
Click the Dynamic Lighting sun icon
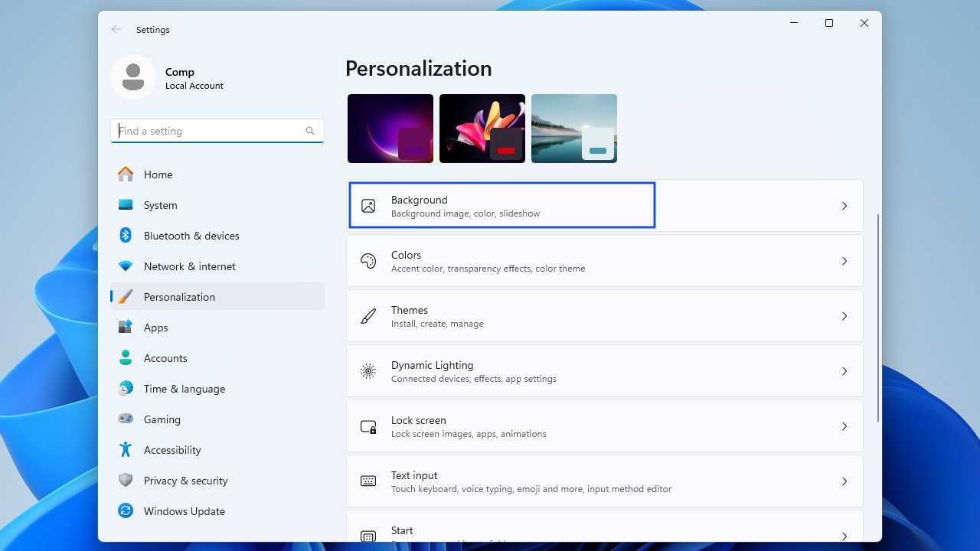tap(368, 371)
